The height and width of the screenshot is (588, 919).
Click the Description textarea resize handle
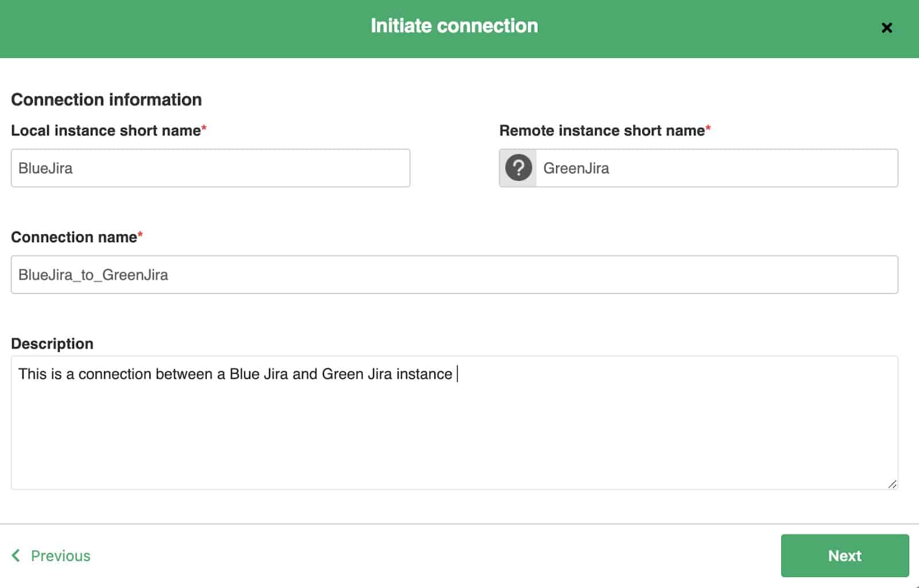(x=892, y=484)
